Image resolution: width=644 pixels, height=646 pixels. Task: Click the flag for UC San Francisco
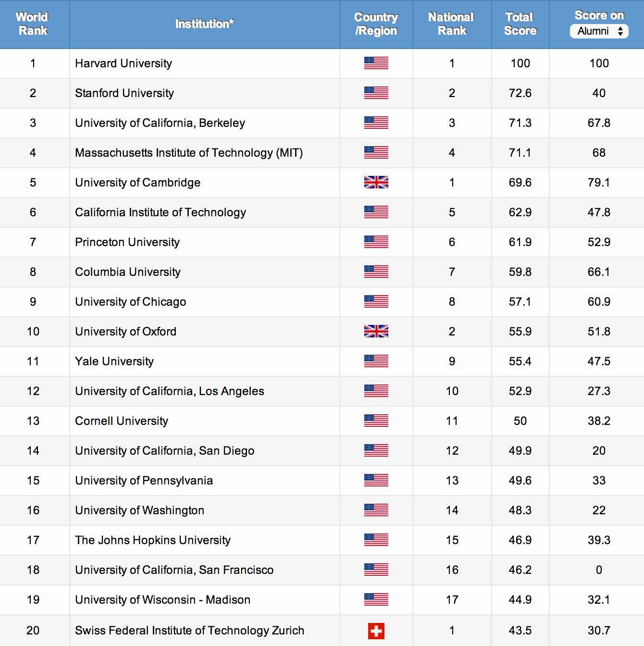(x=376, y=570)
